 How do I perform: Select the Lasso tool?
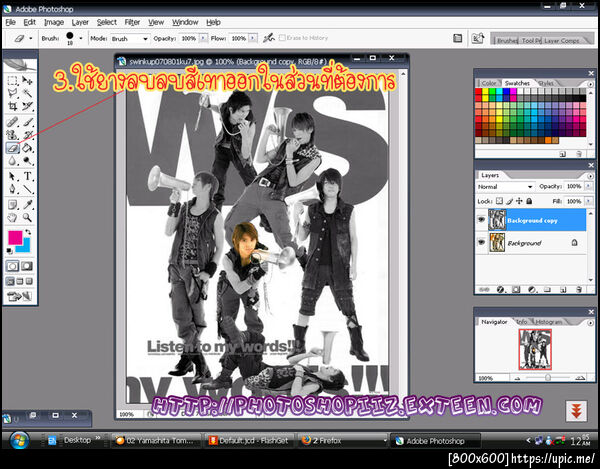point(12,93)
